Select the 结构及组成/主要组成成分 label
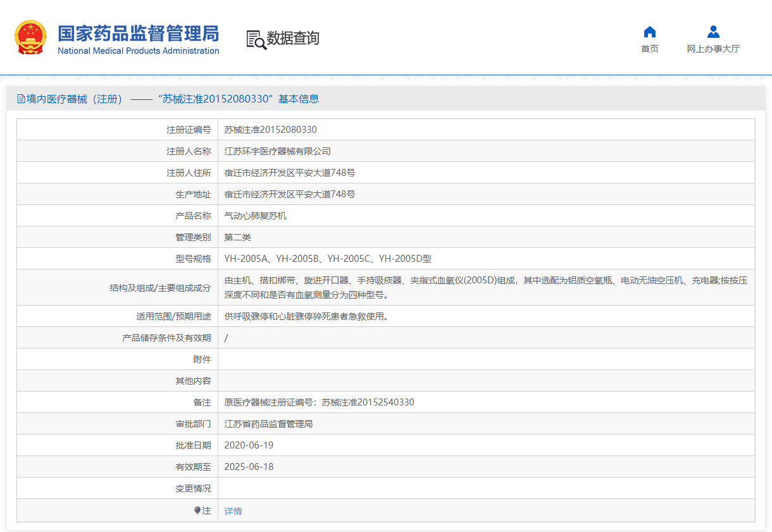The width and height of the screenshot is (772, 532). tap(160, 288)
